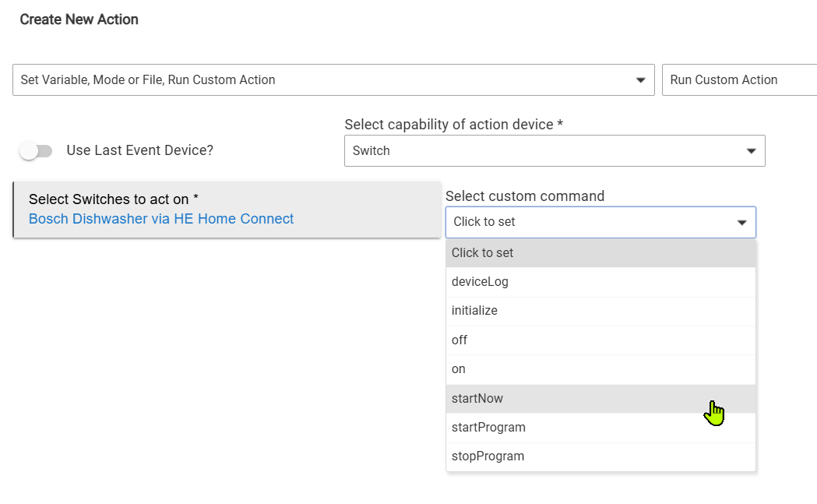This screenshot has height=504, width=817.
Task: Choose the on command option
Action: [600, 369]
